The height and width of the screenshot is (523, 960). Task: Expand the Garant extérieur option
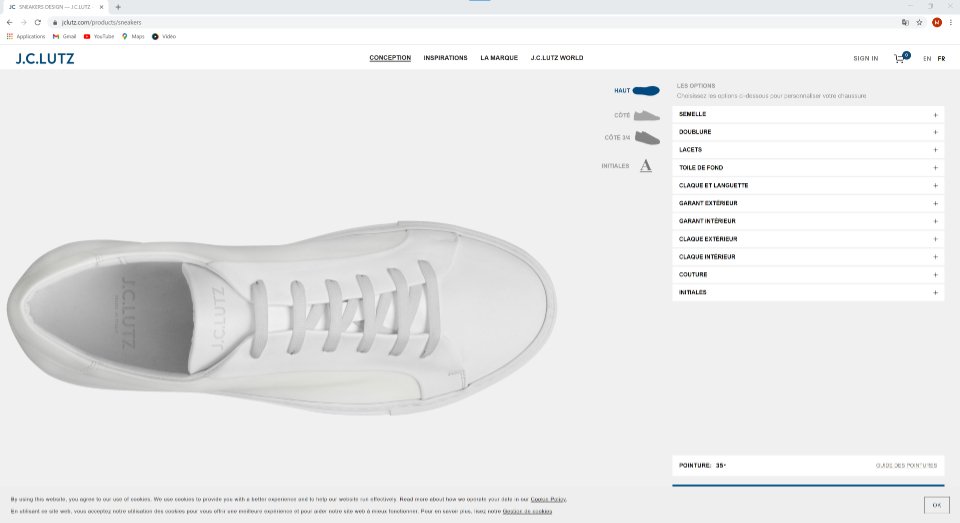[808, 203]
